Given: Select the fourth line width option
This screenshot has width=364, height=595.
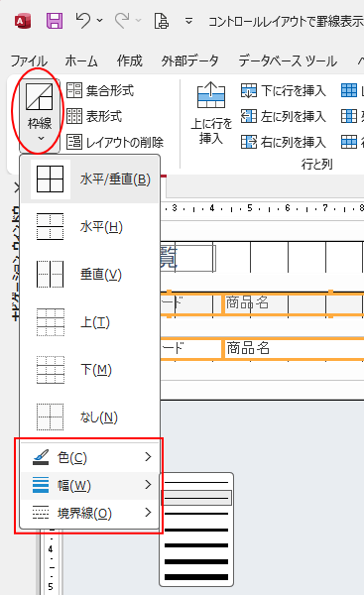Looking at the screenshot, I should (x=196, y=530).
